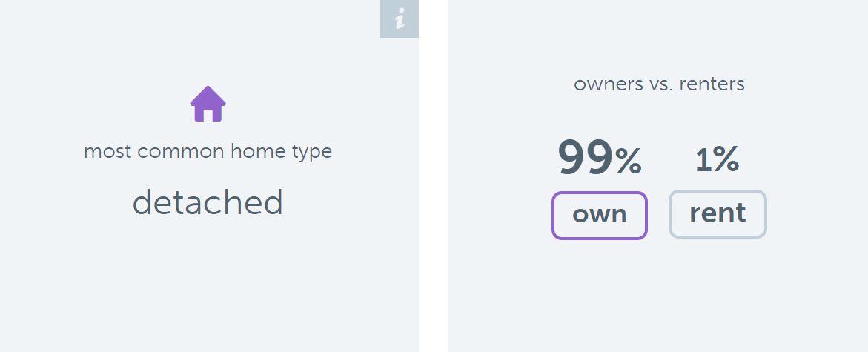The height and width of the screenshot is (352, 868).
Task: Click the info icon in the corner
Action: pyautogui.click(x=400, y=19)
